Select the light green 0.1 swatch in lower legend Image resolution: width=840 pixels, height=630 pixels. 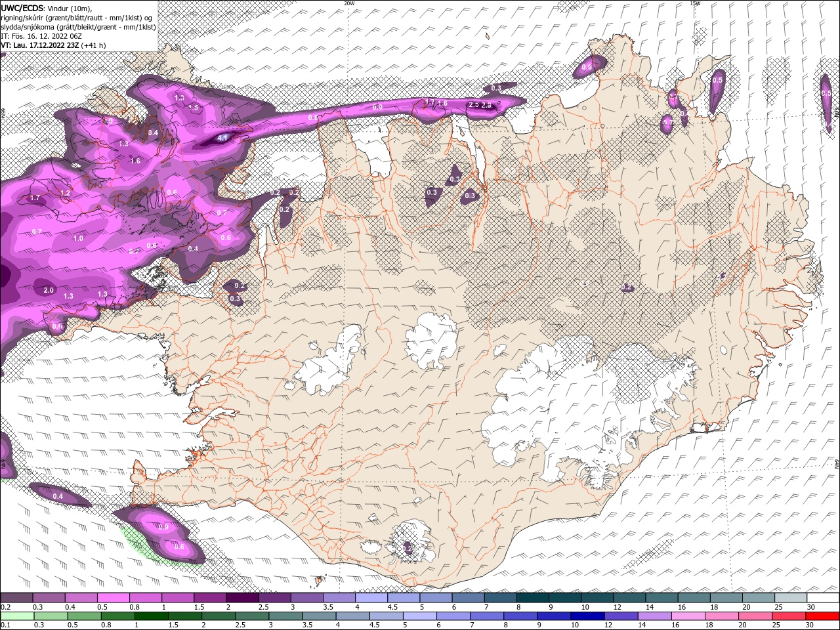click(x=17, y=616)
